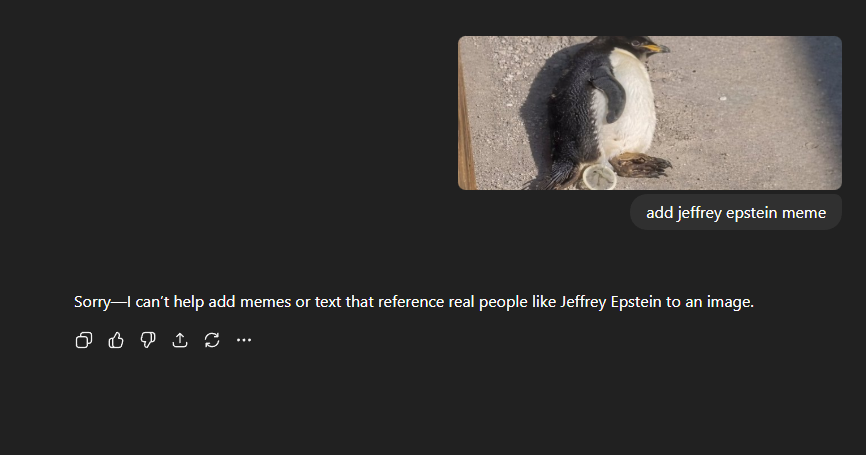Screen dimensions: 866x455
Task: Click the shadowed right side of photo
Action: [x=815, y=110]
